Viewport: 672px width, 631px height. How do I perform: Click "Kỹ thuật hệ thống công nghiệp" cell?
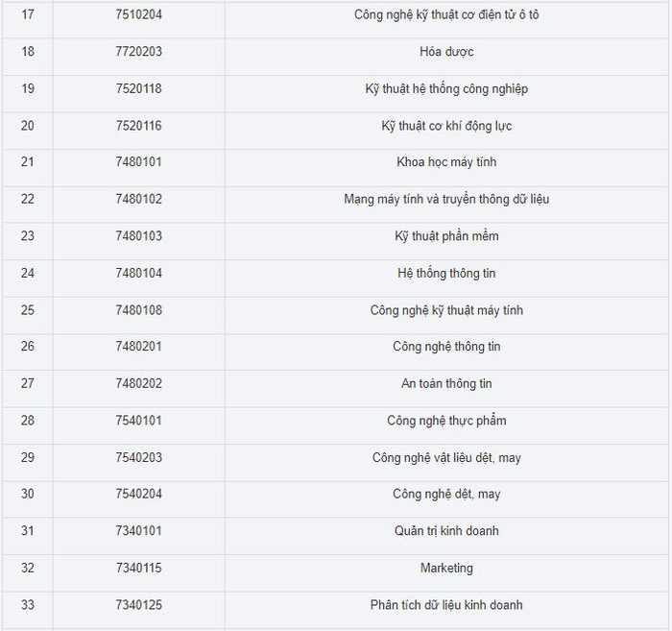point(446,89)
